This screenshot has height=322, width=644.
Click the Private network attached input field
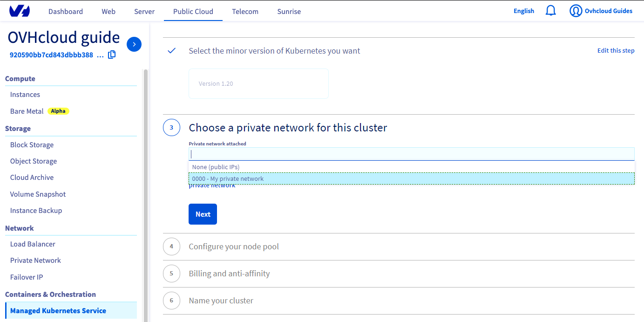(x=412, y=154)
